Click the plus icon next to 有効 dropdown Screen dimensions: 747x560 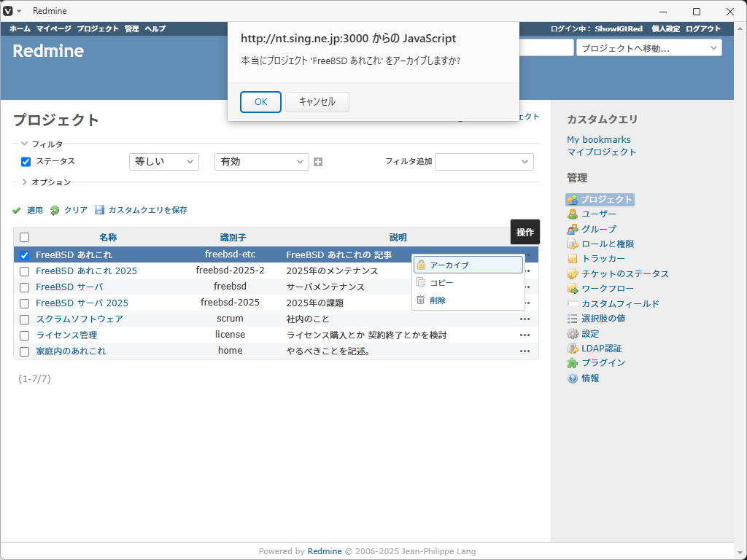[x=318, y=162]
